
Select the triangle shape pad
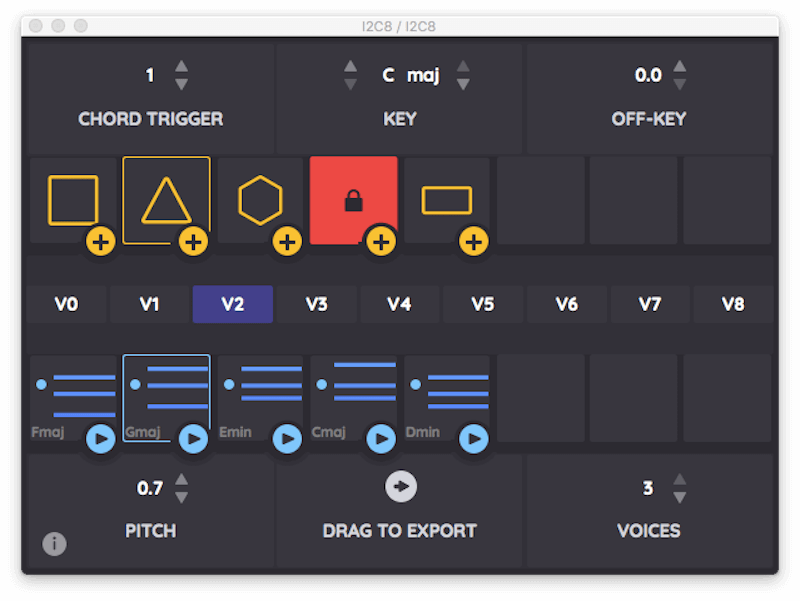[165, 199]
